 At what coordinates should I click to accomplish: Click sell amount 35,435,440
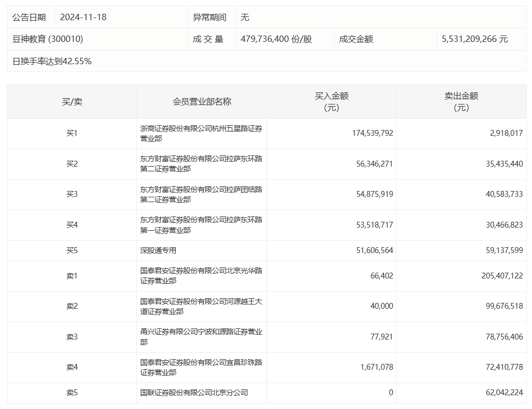[x=504, y=164]
